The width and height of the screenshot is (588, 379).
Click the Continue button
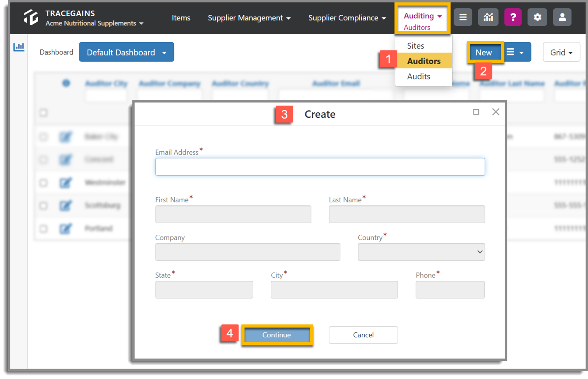click(x=277, y=335)
